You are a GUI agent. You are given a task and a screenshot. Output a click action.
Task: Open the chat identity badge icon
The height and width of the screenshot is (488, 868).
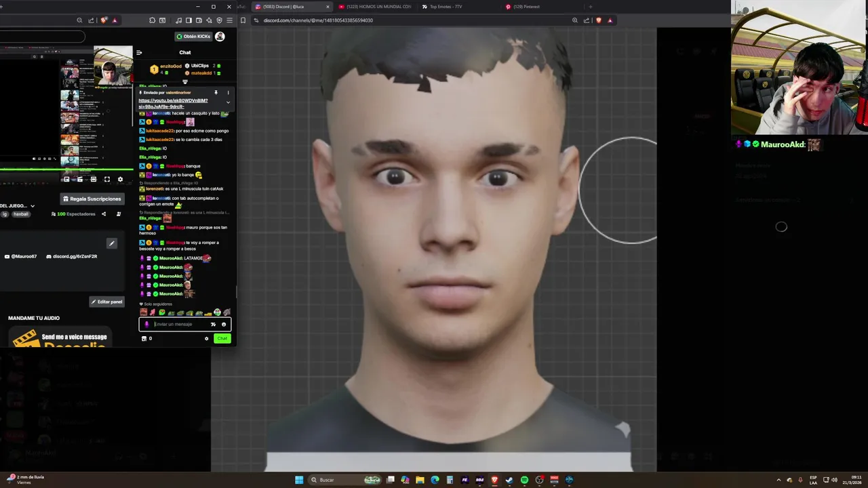pyautogui.click(x=146, y=324)
